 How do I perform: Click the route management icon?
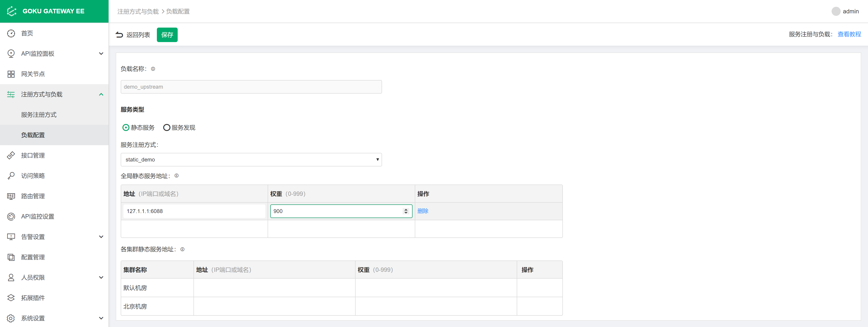11,196
